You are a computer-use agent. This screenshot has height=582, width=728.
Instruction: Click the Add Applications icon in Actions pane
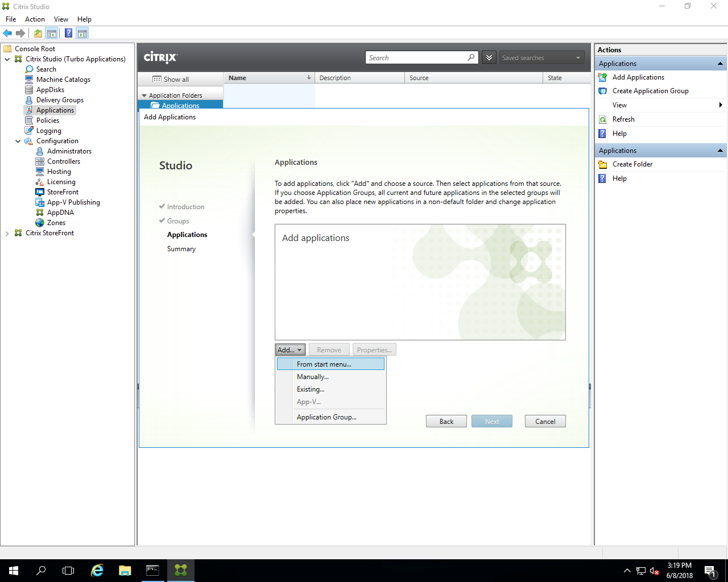602,77
